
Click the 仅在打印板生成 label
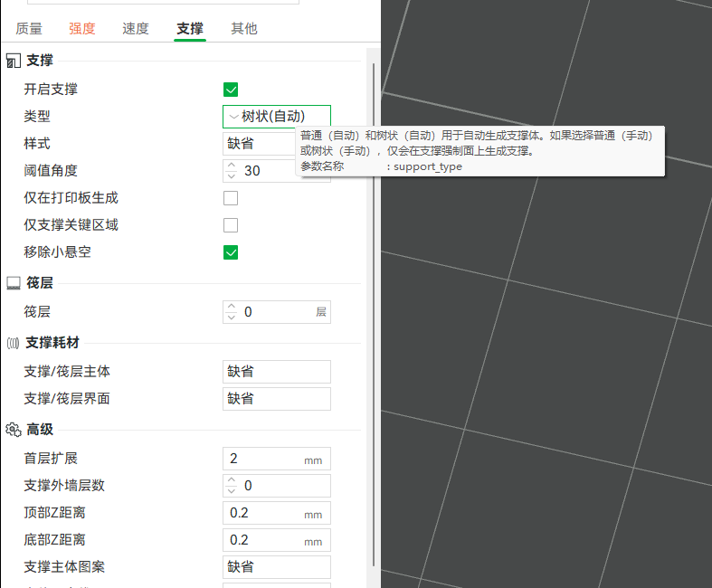(x=71, y=198)
